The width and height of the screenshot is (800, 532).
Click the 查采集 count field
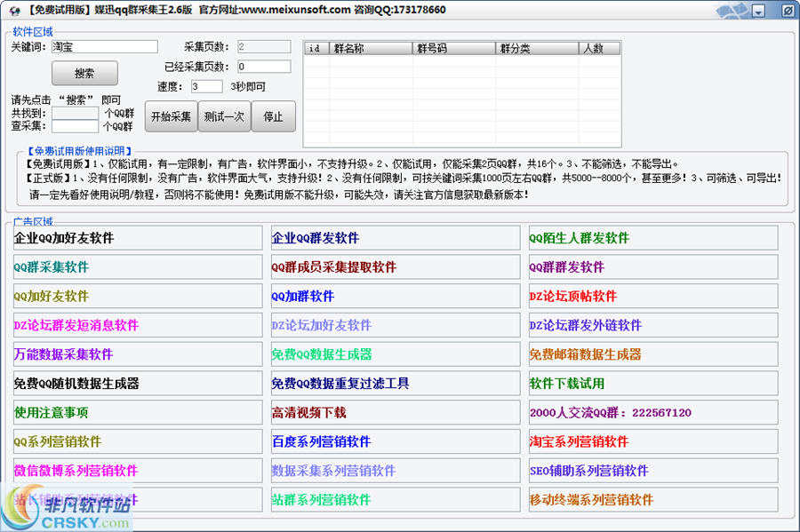[75, 126]
